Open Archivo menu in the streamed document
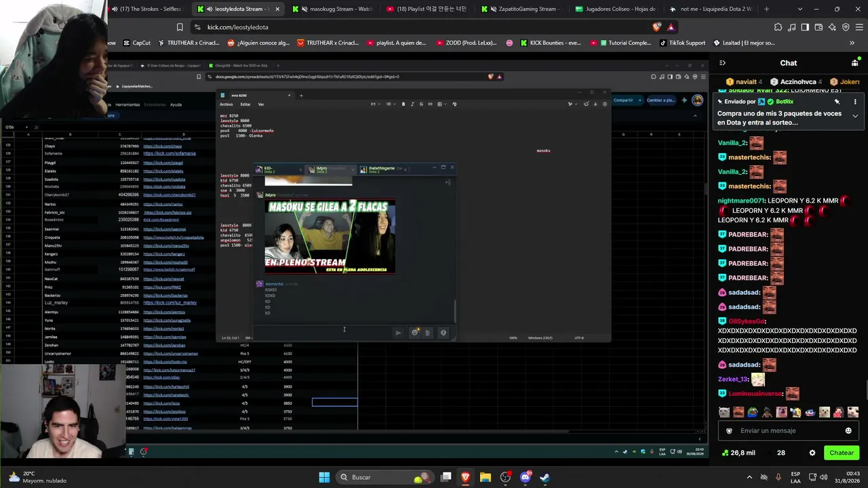This screenshot has width=868, height=488. (226, 104)
